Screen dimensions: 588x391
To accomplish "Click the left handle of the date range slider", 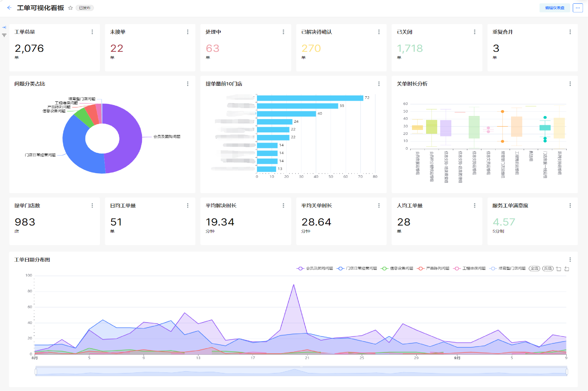I will coord(36,372).
